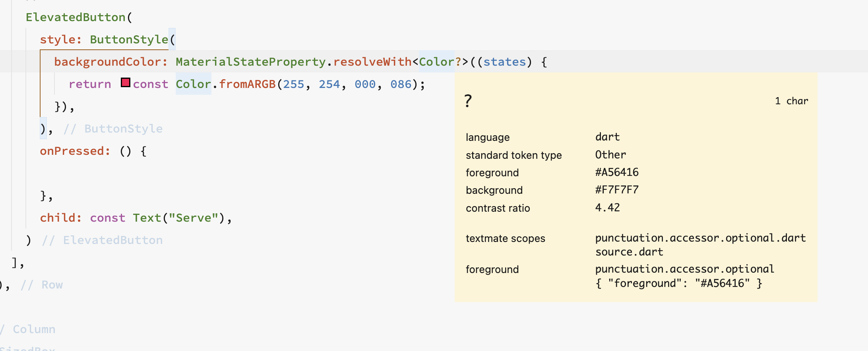Screen dimensions: 868x351
Task: Click the highlighted Color? type argument
Action: 440,62
